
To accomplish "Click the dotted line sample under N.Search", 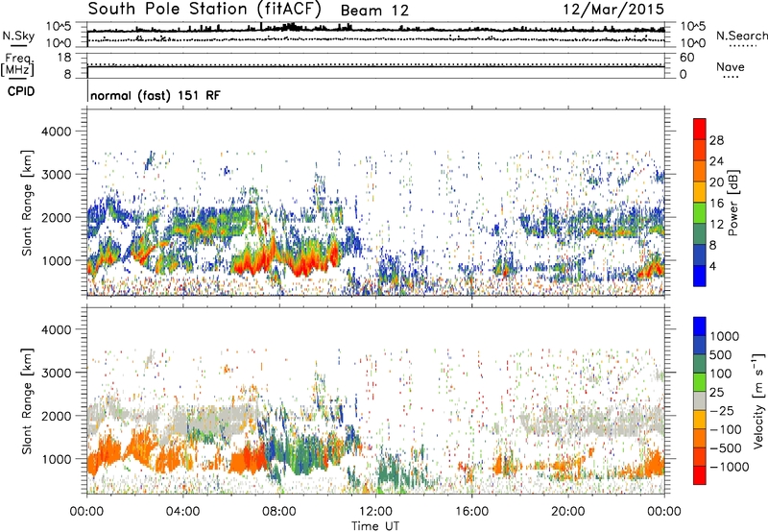I will 742,45.
